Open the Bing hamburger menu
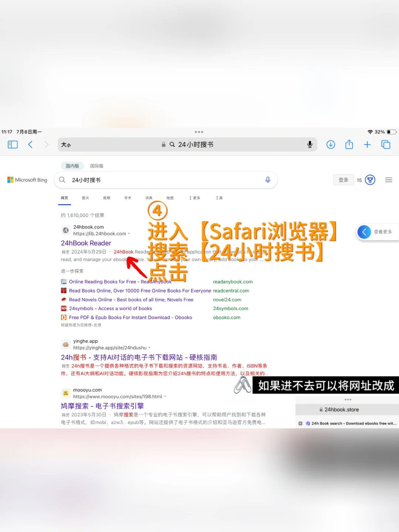This screenshot has height=532, width=399. 389,180
